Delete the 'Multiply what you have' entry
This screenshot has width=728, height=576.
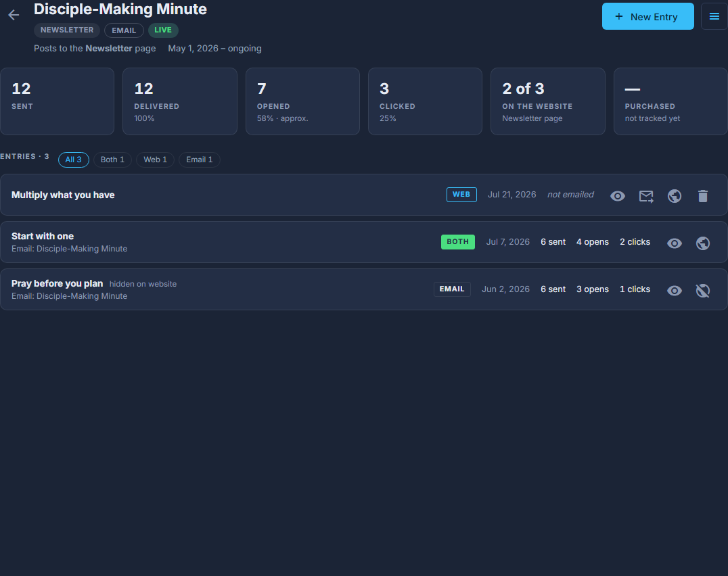[703, 196]
